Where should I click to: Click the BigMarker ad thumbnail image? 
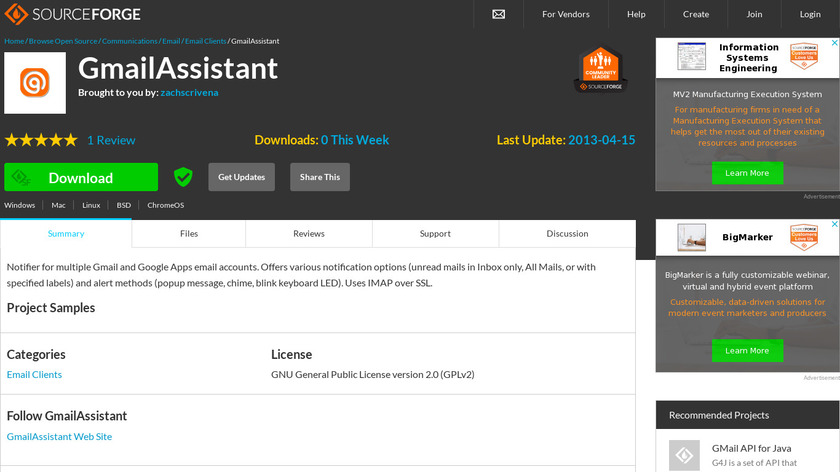[x=691, y=237]
